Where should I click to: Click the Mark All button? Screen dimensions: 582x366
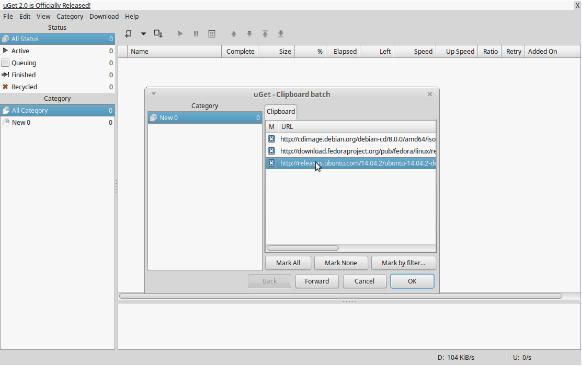coord(288,263)
